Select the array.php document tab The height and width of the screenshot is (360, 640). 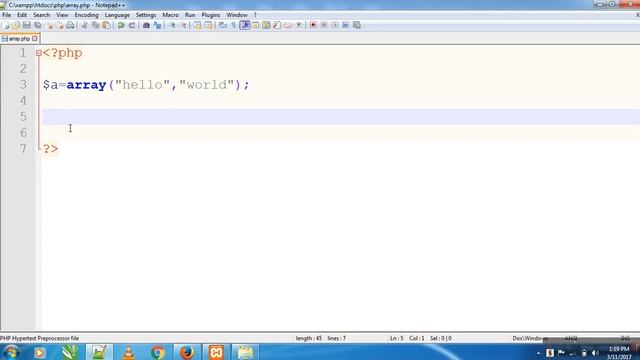point(19,39)
